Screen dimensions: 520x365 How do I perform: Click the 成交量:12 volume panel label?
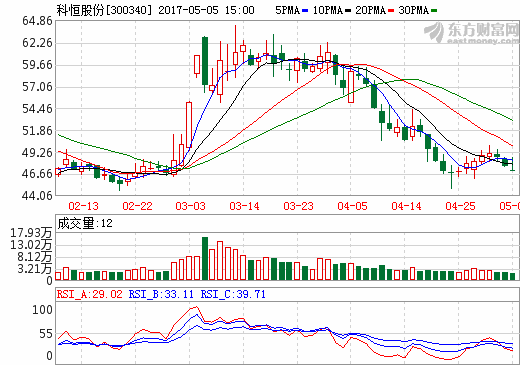(x=85, y=223)
